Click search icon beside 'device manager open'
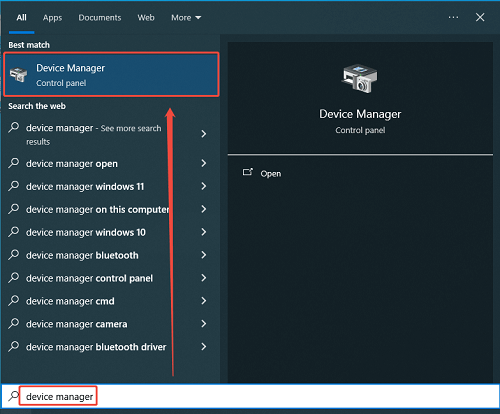Screen dimensions: 500x414 (14, 163)
